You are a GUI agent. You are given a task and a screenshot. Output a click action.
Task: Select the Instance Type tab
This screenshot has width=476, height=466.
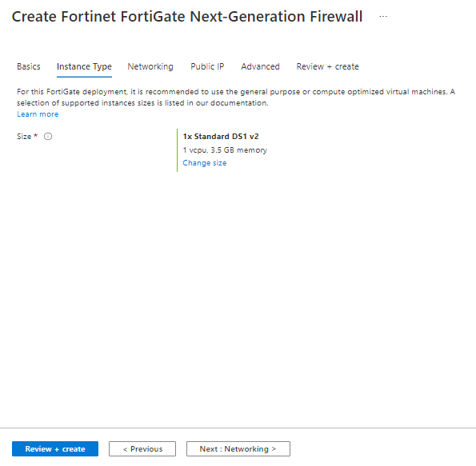point(84,67)
